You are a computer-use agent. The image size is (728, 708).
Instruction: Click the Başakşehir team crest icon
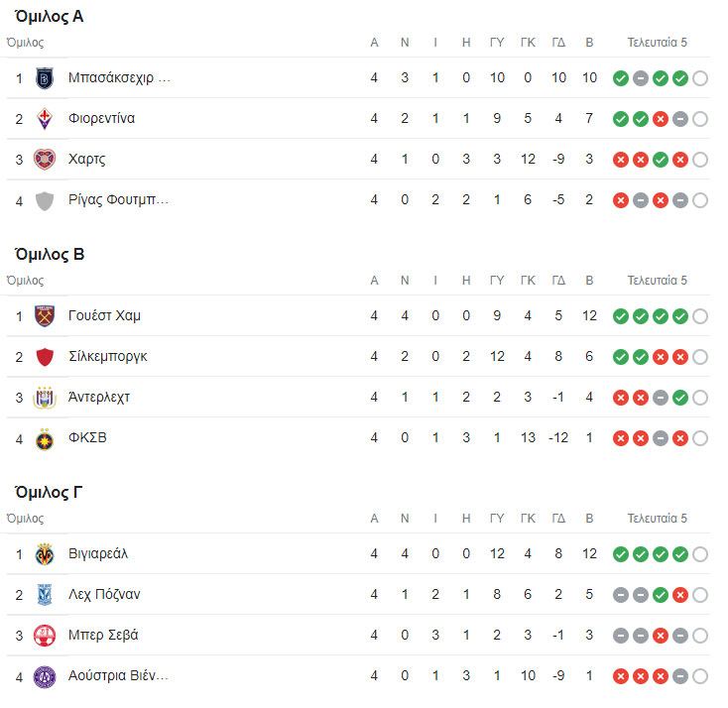click(x=45, y=78)
